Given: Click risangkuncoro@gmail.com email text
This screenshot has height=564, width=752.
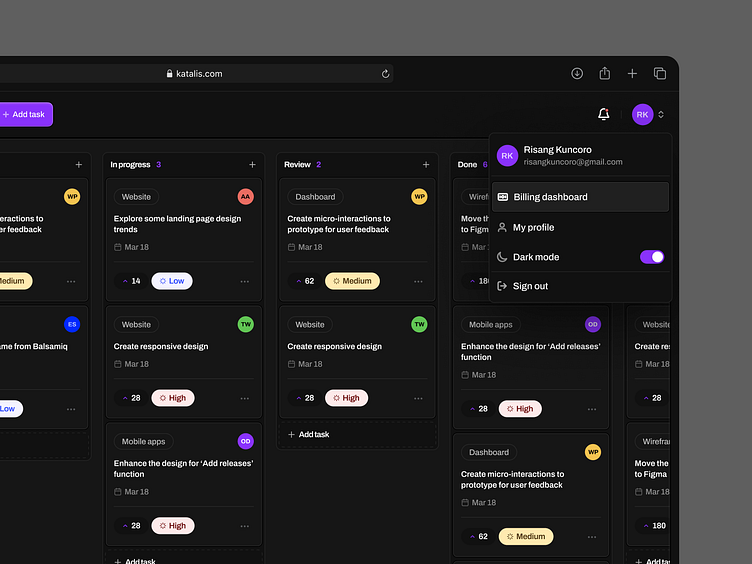Looking at the screenshot, I should click(573, 162).
